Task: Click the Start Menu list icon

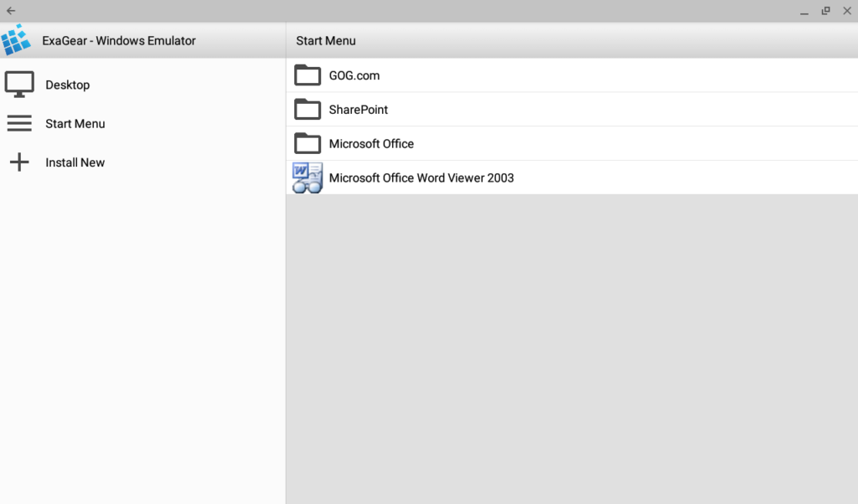Action: coord(19,123)
